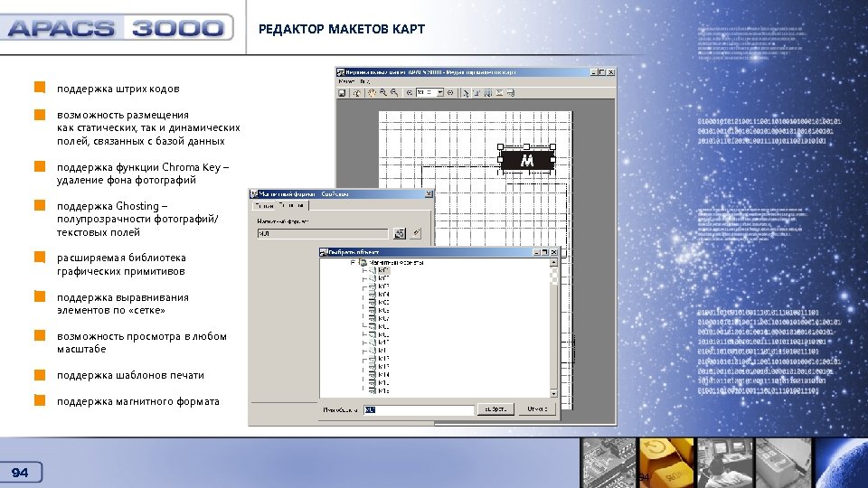Select the arrow pointer tool in the editor toolbar
The width and height of the screenshot is (868, 488).
(466, 93)
